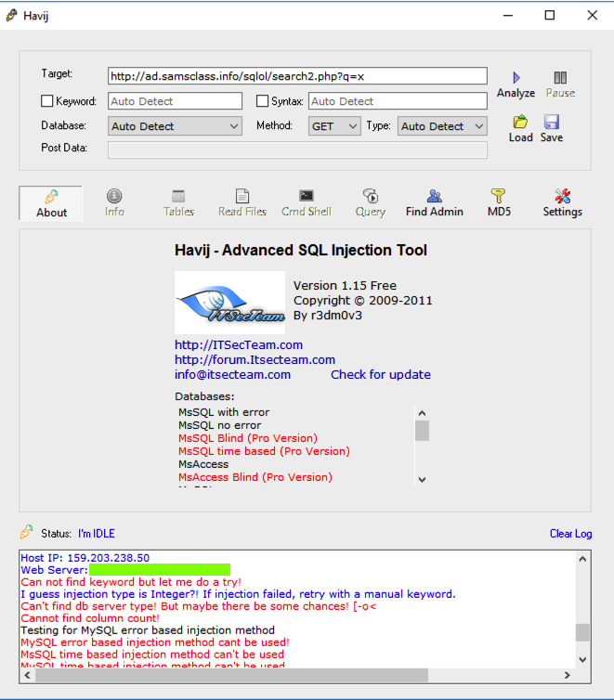Click the ITSecTeam eye logo
The width and height of the screenshot is (614, 700).
coord(230,303)
